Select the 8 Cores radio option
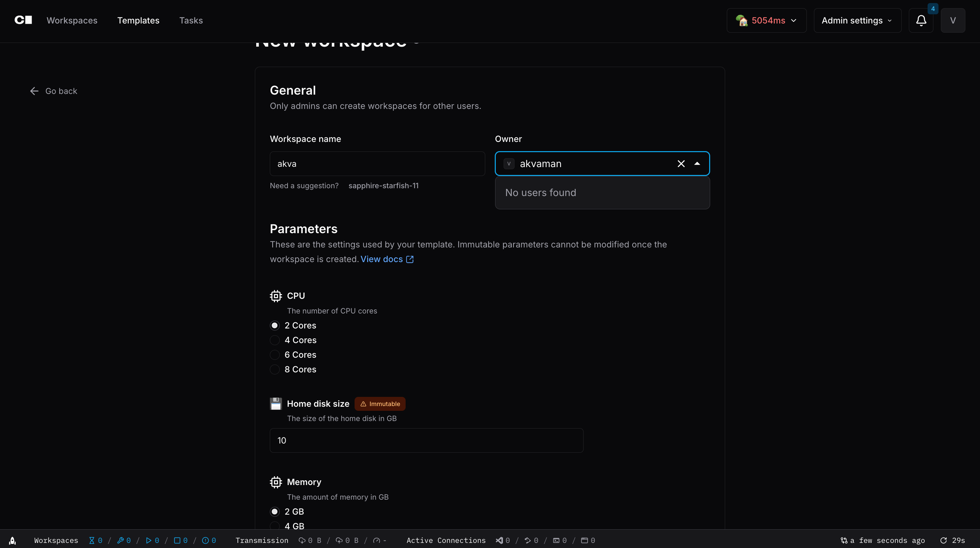Screen dimensions: 980x548 275,370
